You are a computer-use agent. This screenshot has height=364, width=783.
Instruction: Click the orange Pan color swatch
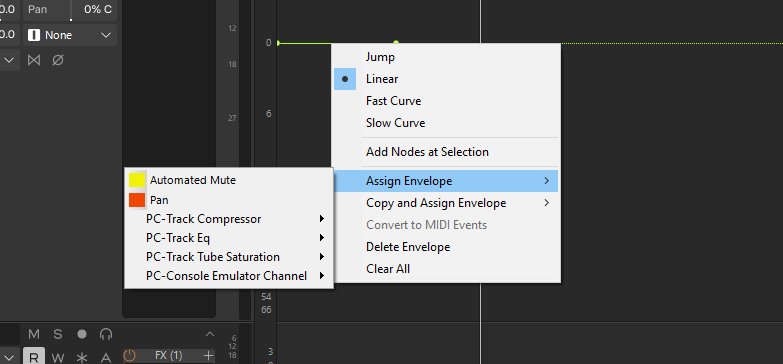[137, 200]
